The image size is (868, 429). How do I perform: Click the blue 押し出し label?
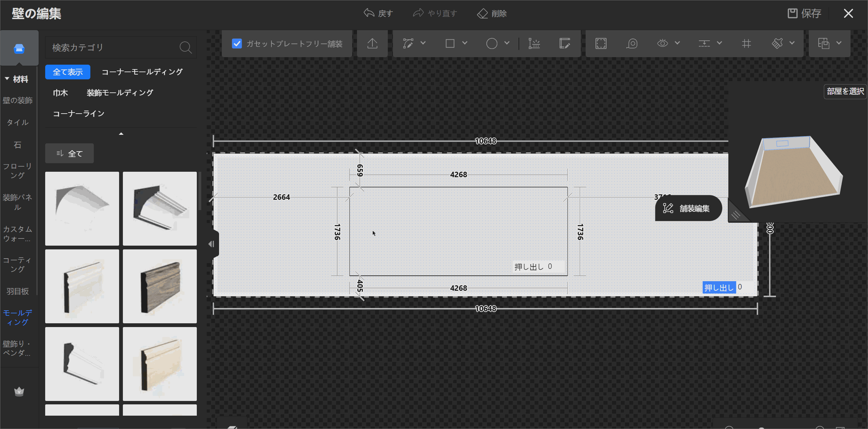pyautogui.click(x=719, y=287)
